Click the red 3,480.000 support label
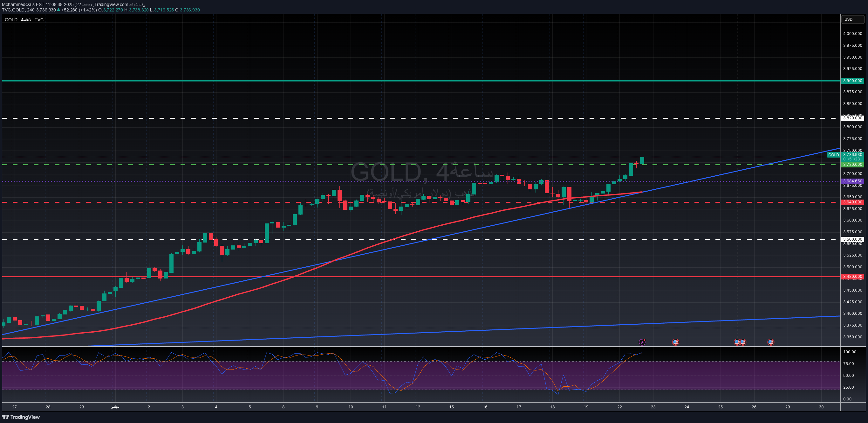 852,277
